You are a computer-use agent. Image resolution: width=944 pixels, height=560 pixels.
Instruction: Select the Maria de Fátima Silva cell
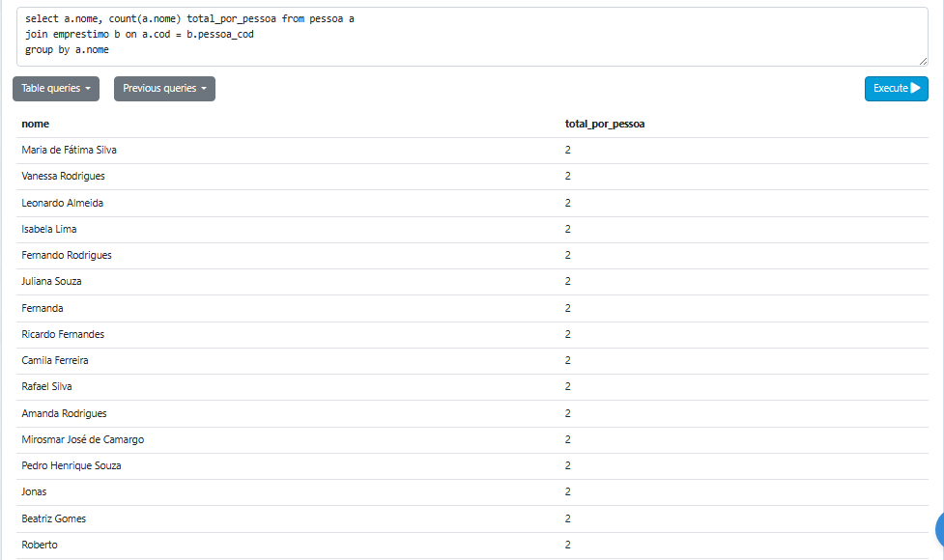70,150
